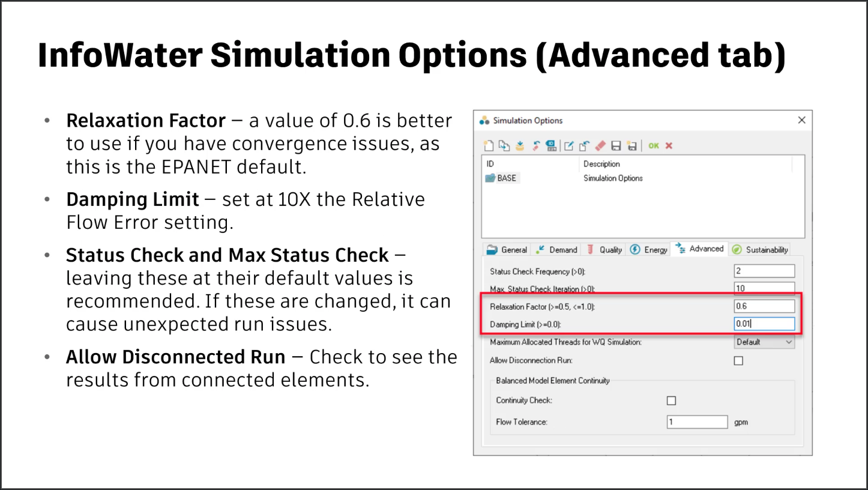Click the Save floppy disk icon
The height and width of the screenshot is (490, 868).
coord(616,145)
